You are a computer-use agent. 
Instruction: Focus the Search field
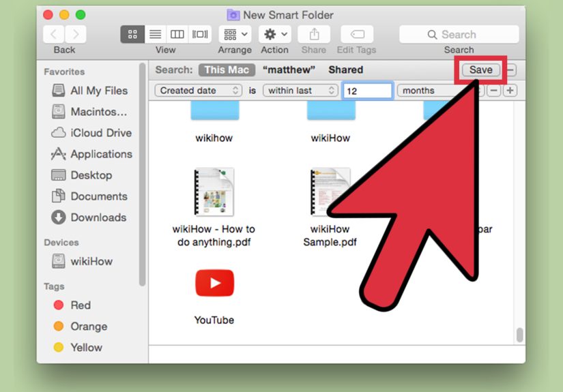pos(459,35)
